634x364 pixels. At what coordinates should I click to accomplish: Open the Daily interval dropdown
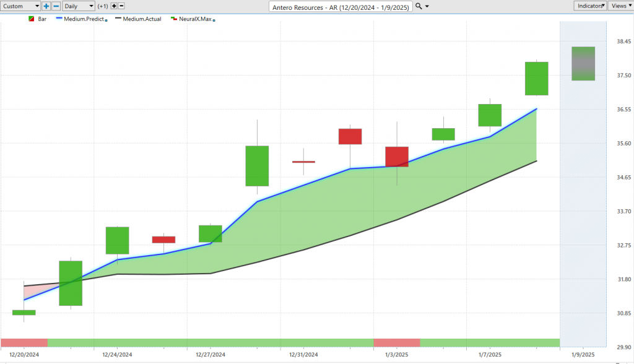click(x=79, y=6)
